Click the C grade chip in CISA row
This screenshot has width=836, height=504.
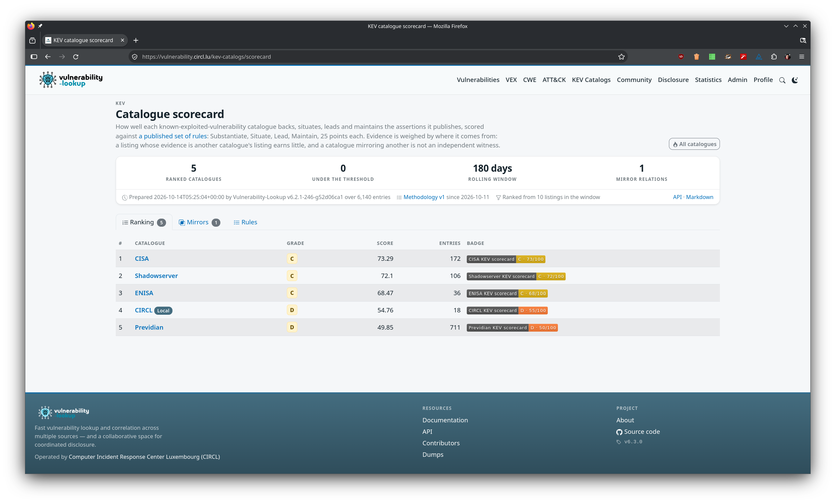292,259
